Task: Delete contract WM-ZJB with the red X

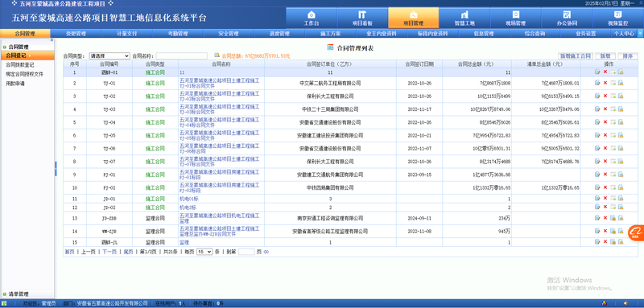Action: click(605, 231)
